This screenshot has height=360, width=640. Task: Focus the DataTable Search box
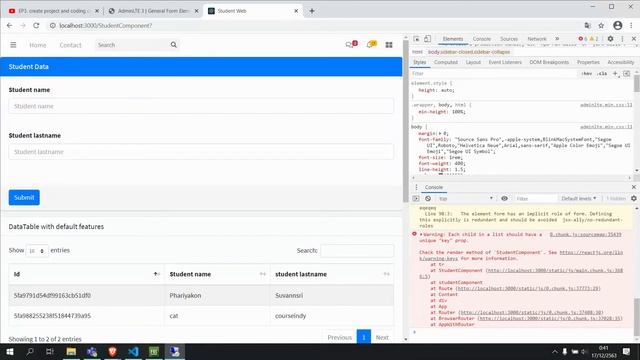357,251
